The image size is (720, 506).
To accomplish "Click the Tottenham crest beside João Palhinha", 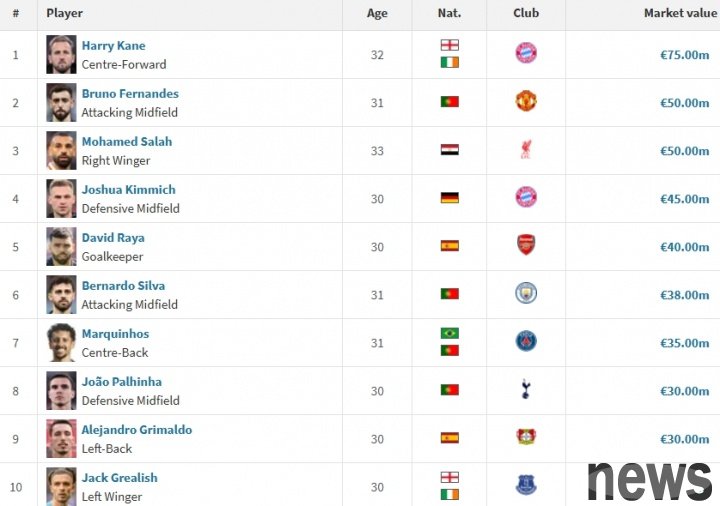I will click(526, 390).
